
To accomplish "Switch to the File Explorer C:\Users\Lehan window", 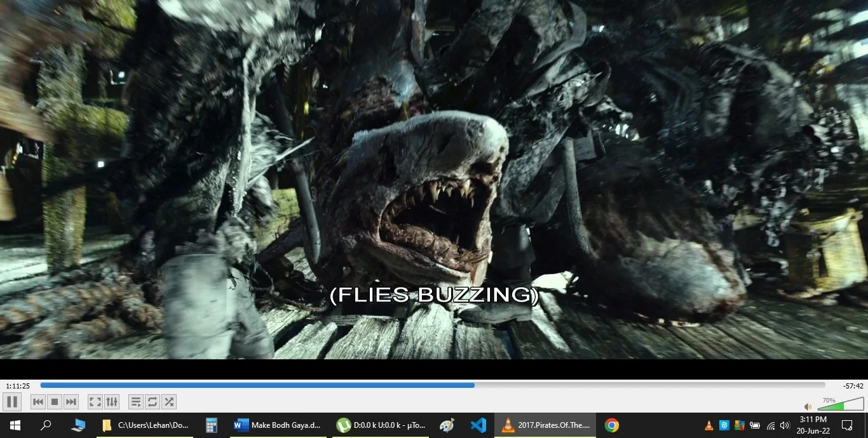I will point(146,425).
